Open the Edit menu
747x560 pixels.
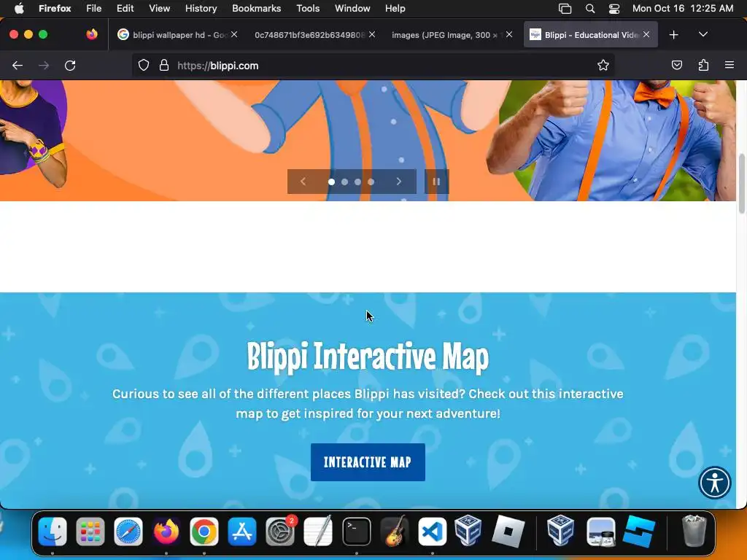tap(125, 8)
